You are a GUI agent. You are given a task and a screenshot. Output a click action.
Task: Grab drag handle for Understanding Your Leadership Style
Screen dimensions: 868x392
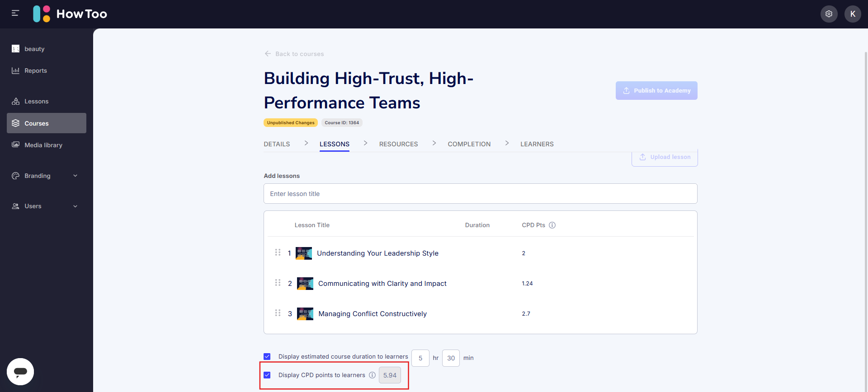[278, 252]
